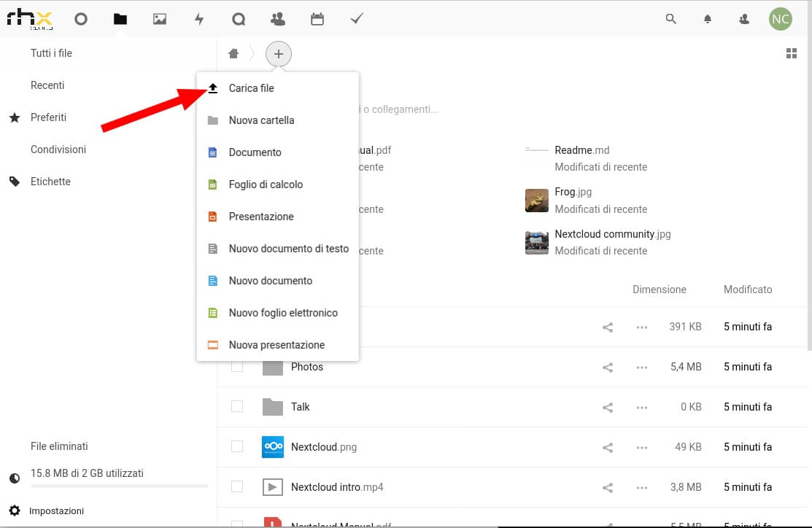
Task: Close the new file plus menu
Action: (x=279, y=54)
